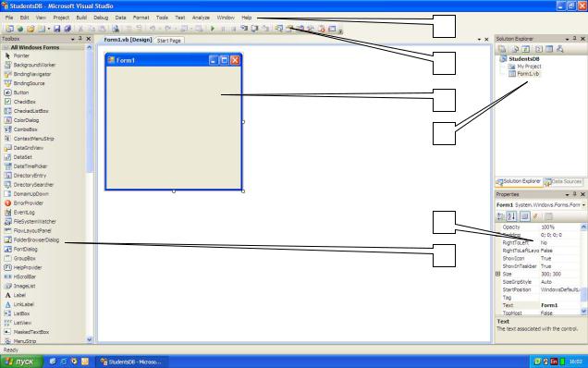Choose CheckedListBox in the Toolbox

31,111
